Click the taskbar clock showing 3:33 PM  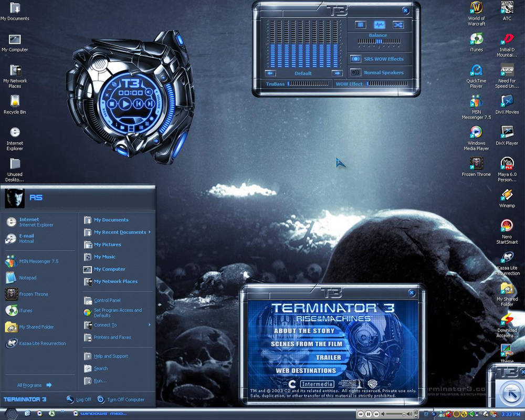pyautogui.click(x=511, y=414)
